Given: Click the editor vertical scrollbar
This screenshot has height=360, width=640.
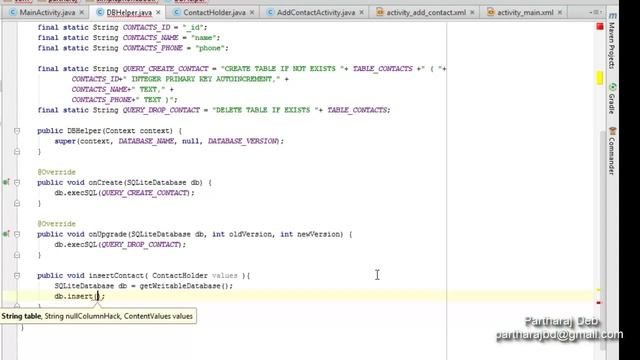Looking at the screenshot, I should click(x=603, y=241).
